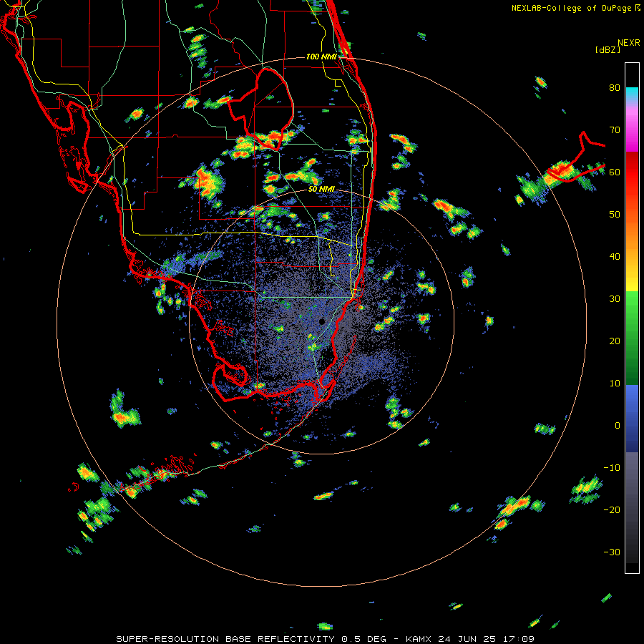
Task: Click the 80 value on the dBZ scale
Action: point(615,88)
